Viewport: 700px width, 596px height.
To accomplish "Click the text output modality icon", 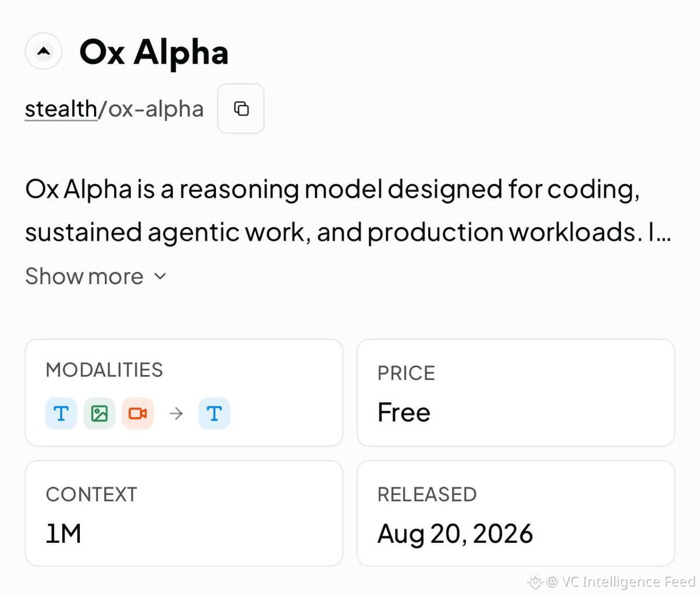I will (x=214, y=413).
